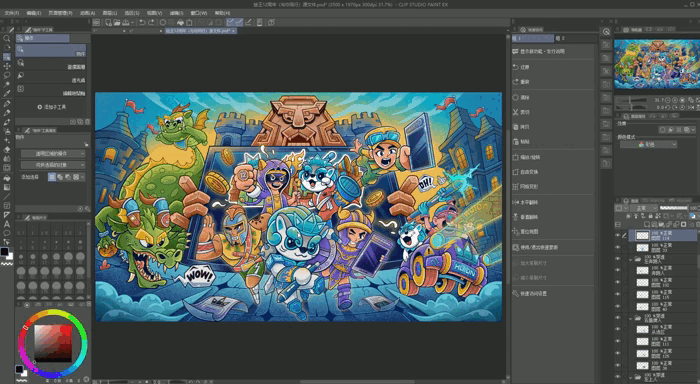The width and height of the screenshot is (700, 384).
Task: Open the File (F) menu
Action: (x=12, y=13)
